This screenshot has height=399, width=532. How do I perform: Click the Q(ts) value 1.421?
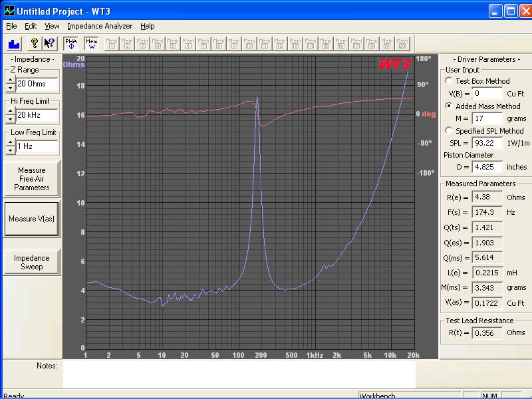coord(487,227)
